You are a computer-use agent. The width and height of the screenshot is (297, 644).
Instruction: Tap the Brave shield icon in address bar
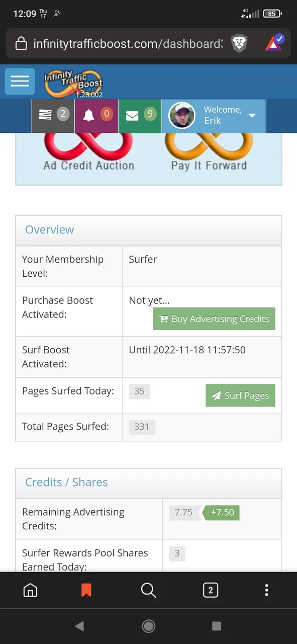239,44
